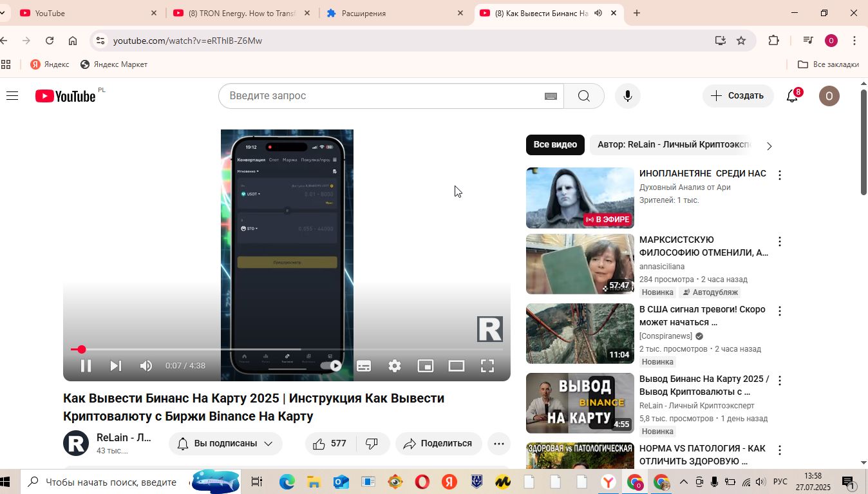Open browser extensions puzzle icon

(x=774, y=41)
